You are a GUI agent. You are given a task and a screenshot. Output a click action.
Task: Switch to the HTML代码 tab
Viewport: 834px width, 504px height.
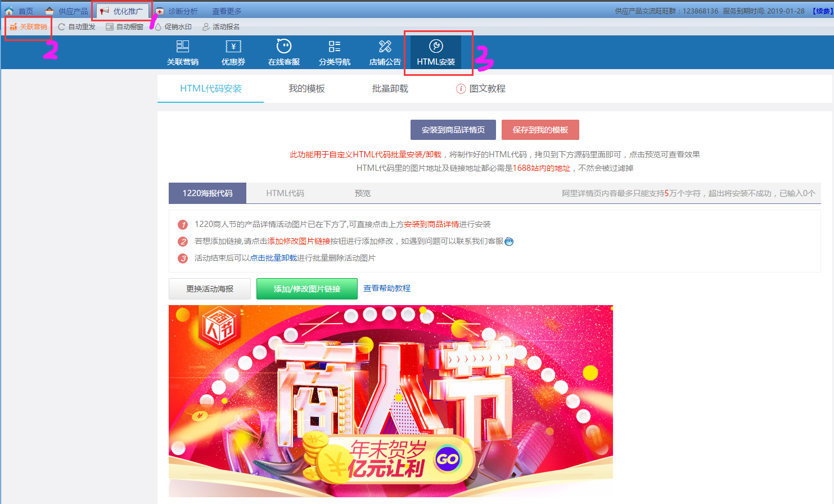285,193
